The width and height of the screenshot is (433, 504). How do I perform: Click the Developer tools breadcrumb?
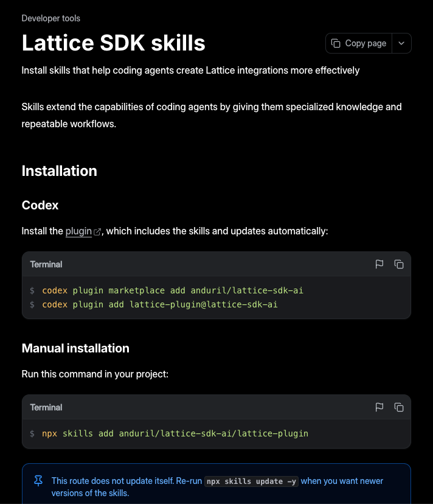coord(50,18)
